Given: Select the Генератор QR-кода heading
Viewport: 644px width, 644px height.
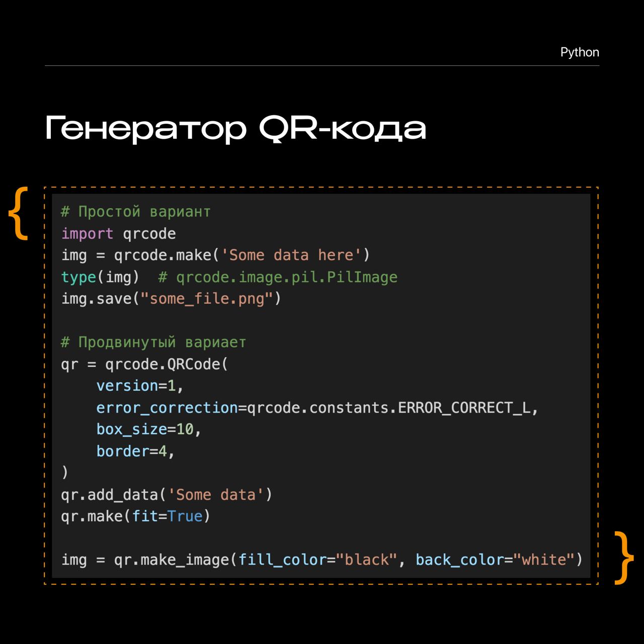Looking at the screenshot, I should pos(235,128).
